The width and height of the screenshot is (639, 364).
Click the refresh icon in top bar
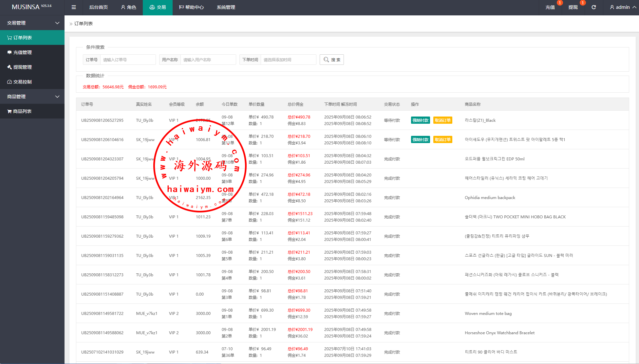tap(593, 7)
